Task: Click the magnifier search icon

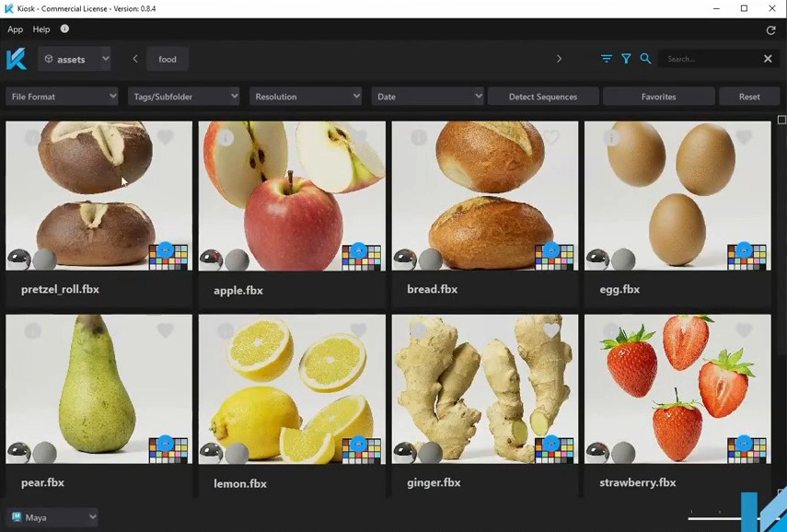Action: [x=645, y=59]
